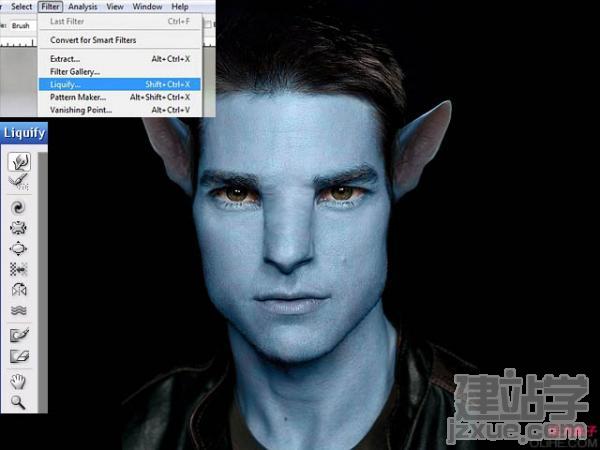Open the Help menu

(x=180, y=7)
